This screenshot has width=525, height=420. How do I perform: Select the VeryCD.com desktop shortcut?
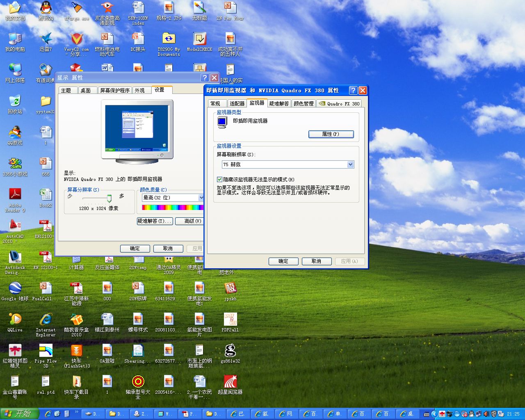click(76, 44)
